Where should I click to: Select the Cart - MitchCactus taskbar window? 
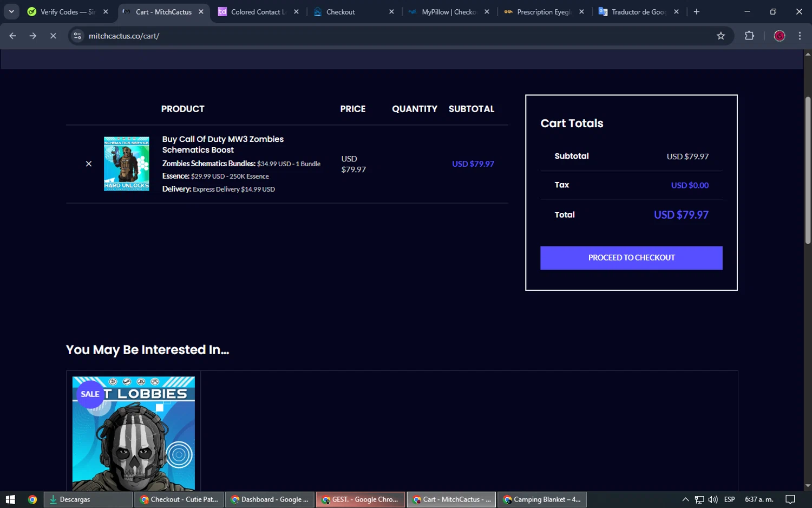(451, 499)
